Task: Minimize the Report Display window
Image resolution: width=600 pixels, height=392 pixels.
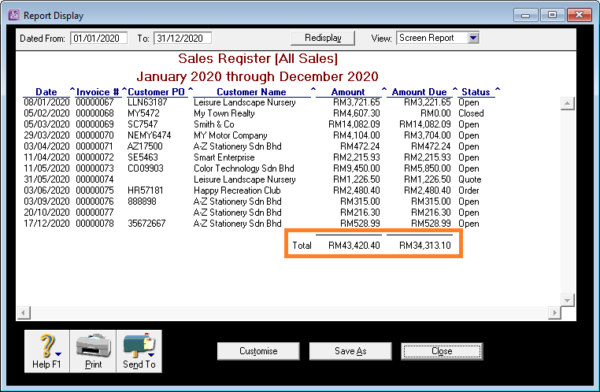Action: 525,15
